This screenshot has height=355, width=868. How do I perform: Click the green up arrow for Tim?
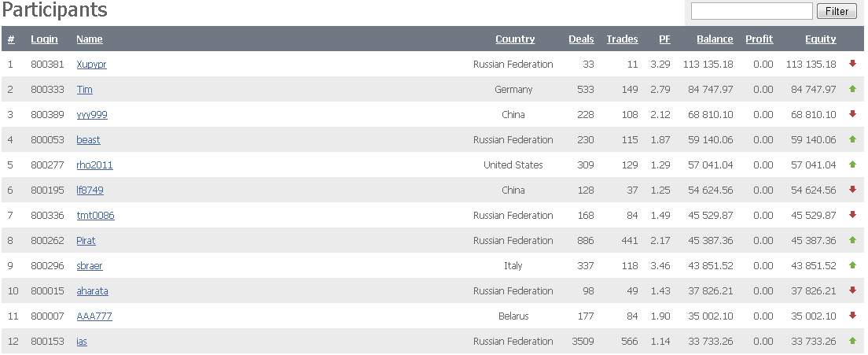point(852,89)
